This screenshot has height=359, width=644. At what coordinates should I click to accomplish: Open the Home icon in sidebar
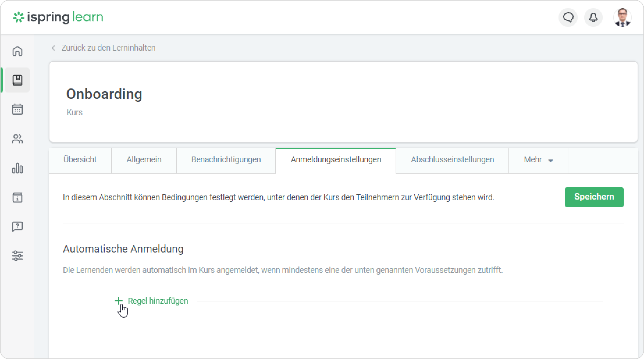click(x=17, y=51)
